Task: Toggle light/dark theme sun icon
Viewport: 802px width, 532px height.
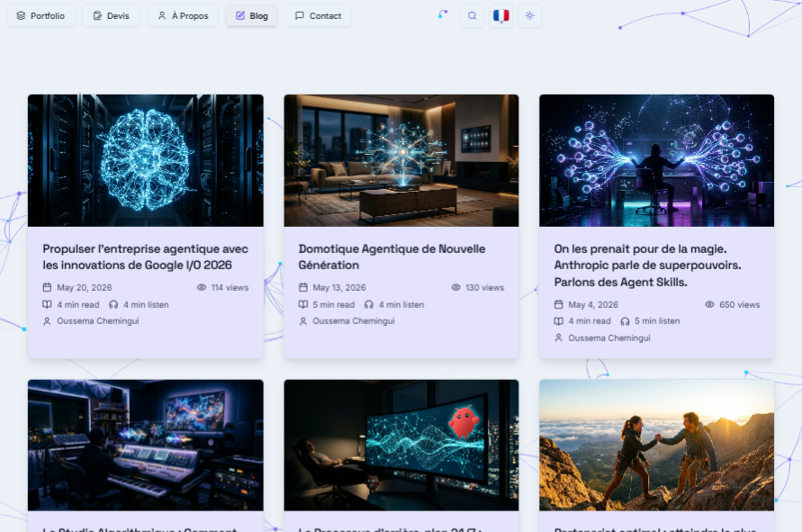Action: click(x=529, y=16)
